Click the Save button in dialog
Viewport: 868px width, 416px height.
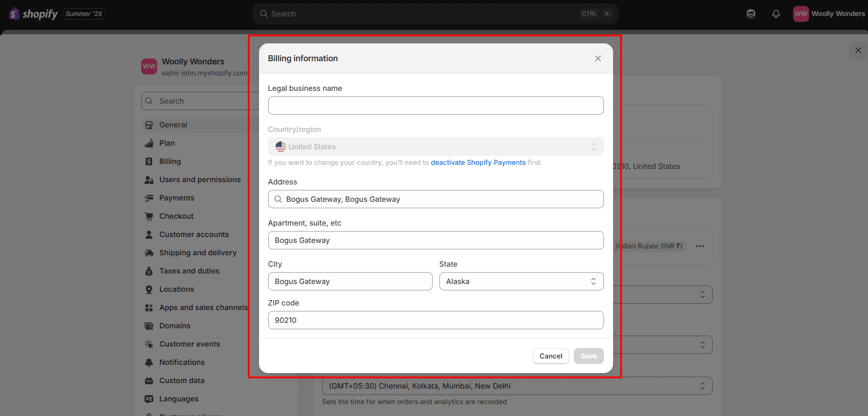coord(588,356)
